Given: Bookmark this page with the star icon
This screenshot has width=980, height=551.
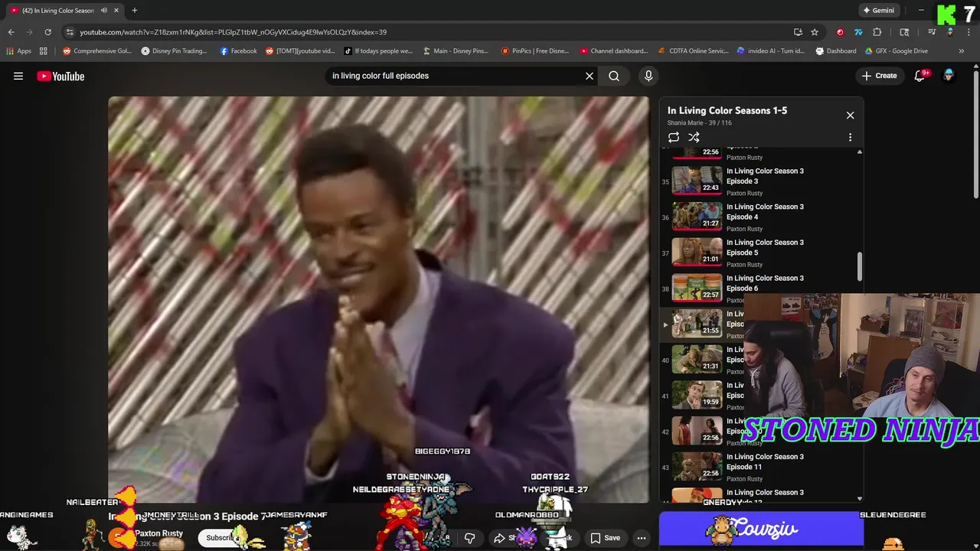Looking at the screenshot, I should coord(815,32).
